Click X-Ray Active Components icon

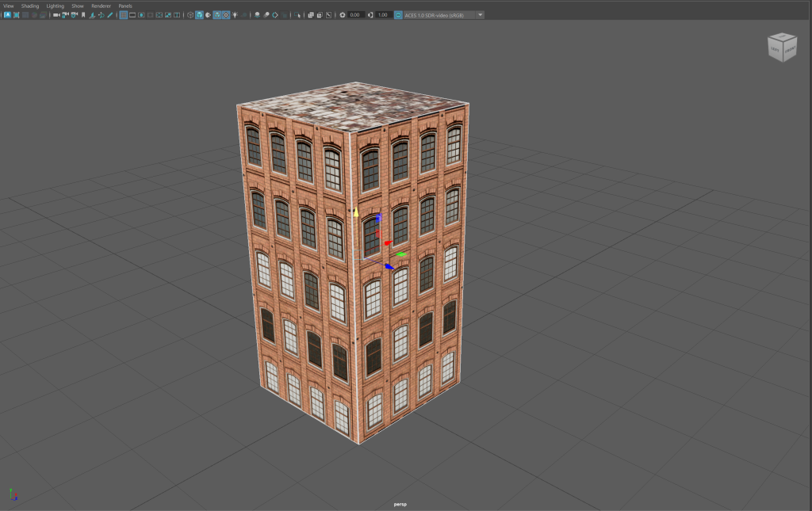tap(320, 15)
